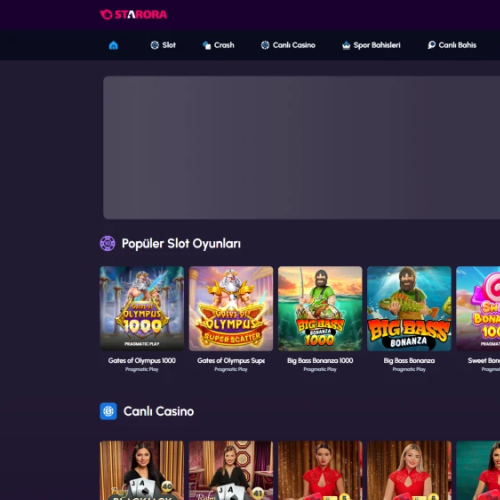Open the home icon in navigation
Viewport: 500px width, 500px height.
[113, 45]
